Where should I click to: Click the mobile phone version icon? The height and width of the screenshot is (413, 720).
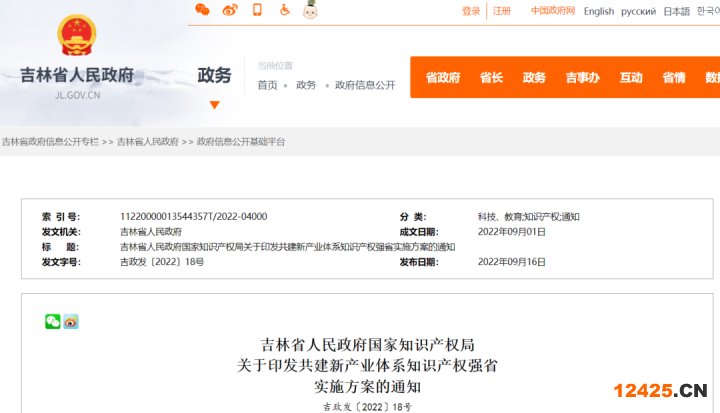(257, 10)
